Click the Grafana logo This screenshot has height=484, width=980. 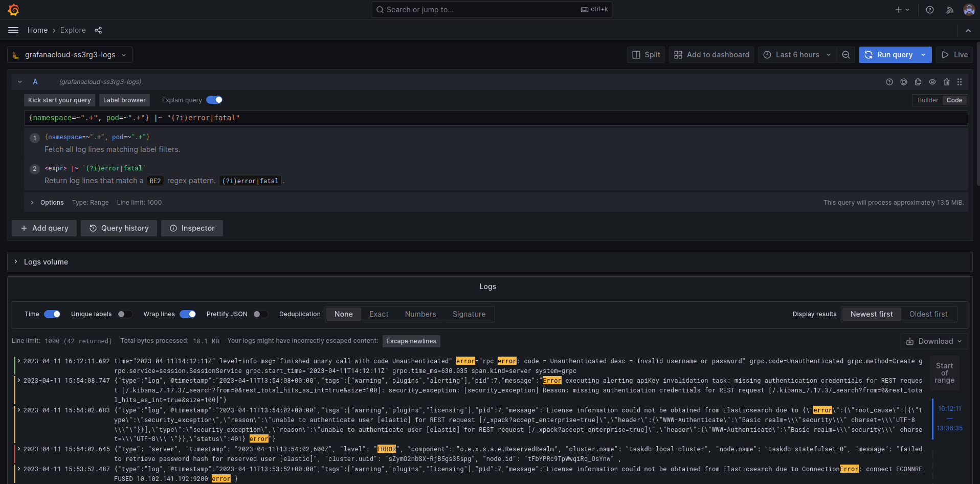pos(14,10)
